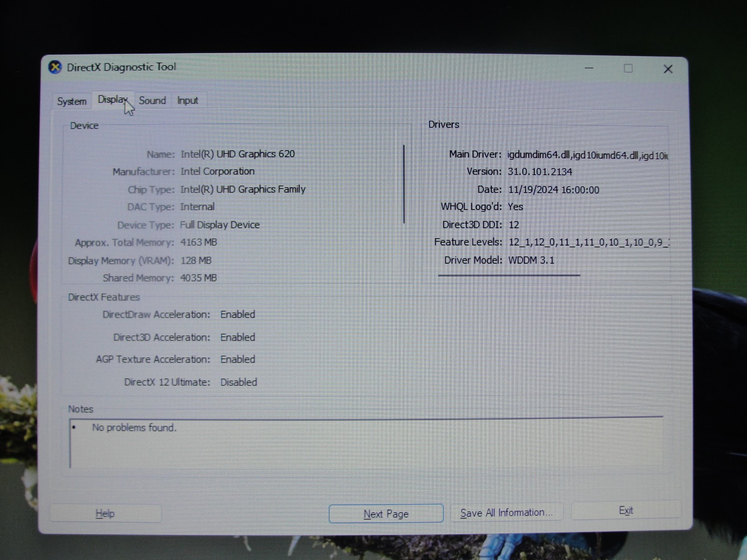
Task: Maximize the DirectX Diagnostic Tool window
Action: tap(628, 69)
